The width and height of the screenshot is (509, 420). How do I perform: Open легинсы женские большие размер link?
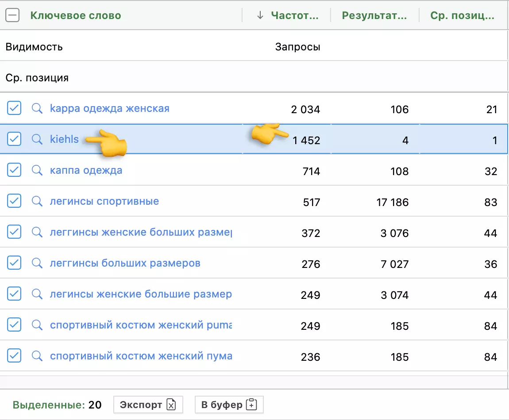point(141,294)
